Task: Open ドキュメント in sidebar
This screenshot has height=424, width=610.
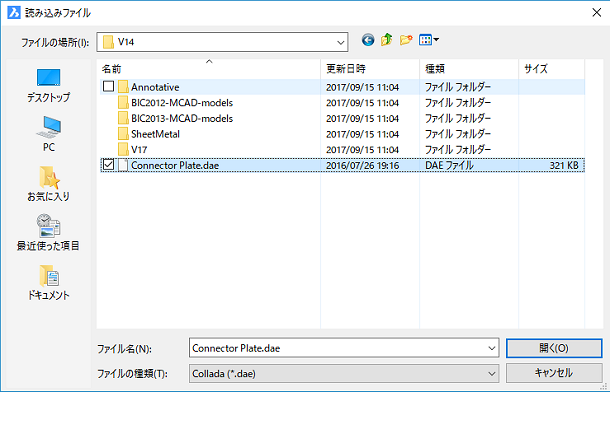Action: click(49, 283)
